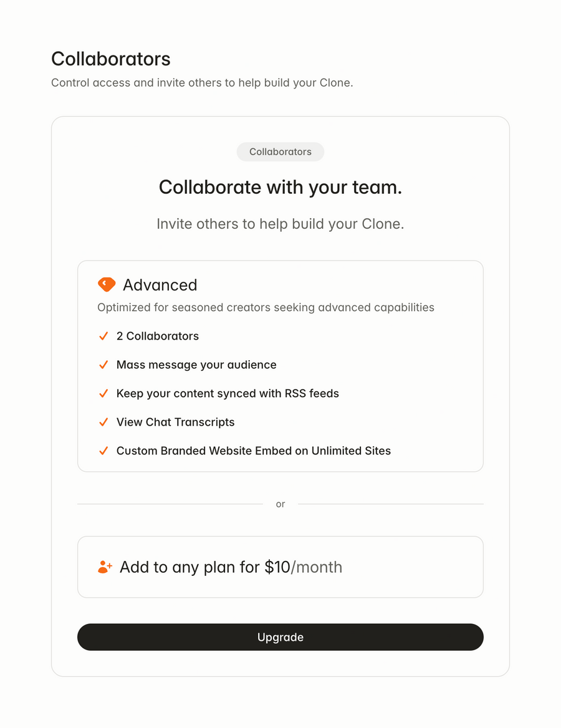561x728 pixels.
Task: Click the checkmark beside RSS feeds feature
Action: [x=103, y=393]
